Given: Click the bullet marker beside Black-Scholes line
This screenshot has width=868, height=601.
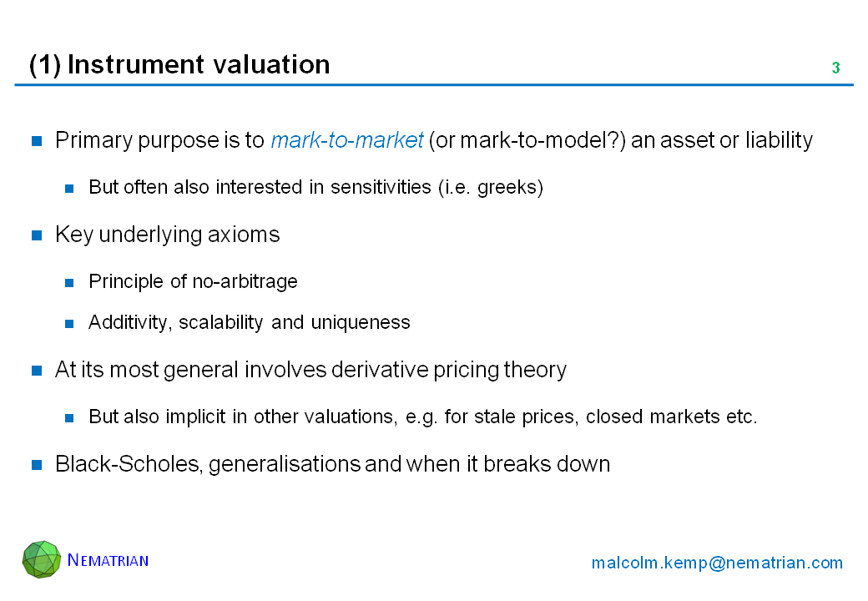Looking at the screenshot, I should click(x=38, y=465).
